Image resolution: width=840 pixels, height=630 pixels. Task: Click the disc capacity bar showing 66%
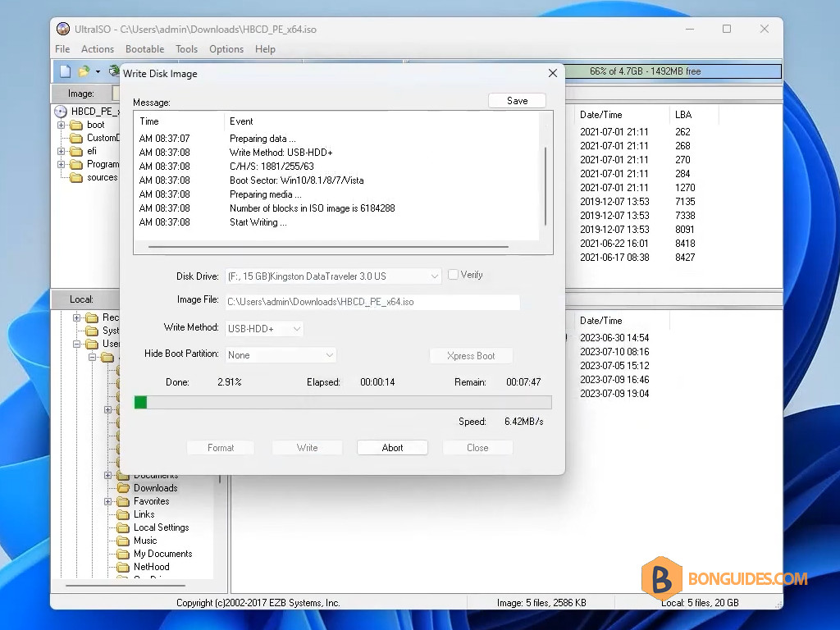tap(673, 71)
